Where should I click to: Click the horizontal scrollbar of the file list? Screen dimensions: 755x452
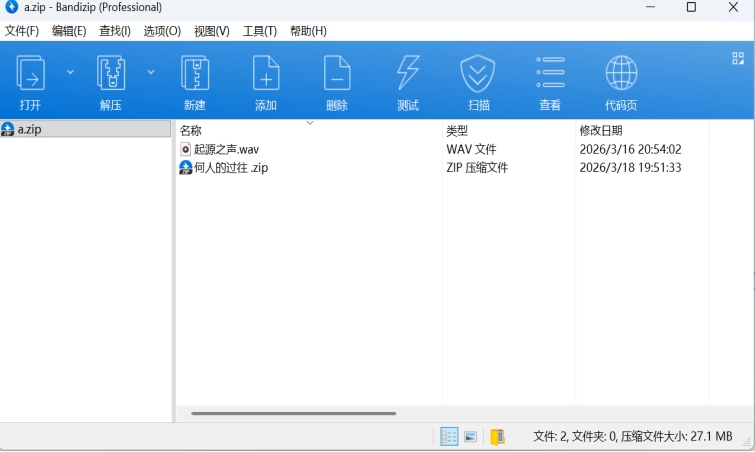293,413
